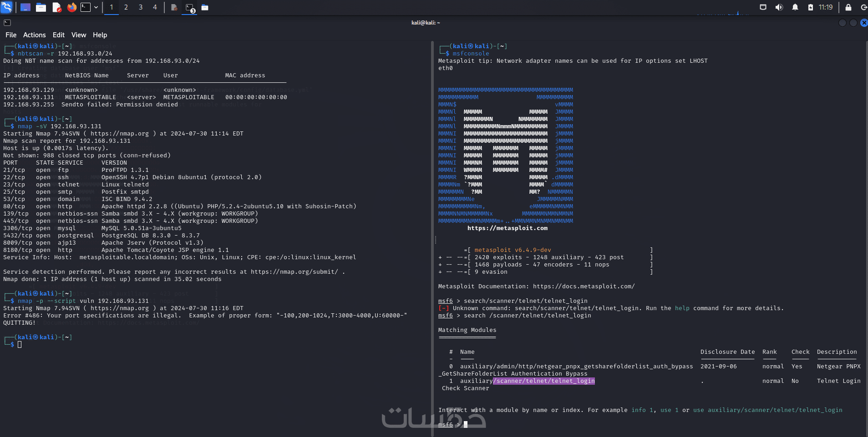Click the left pane's empty shell prompt cursor
The image size is (868, 437).
tap(20, 345)
